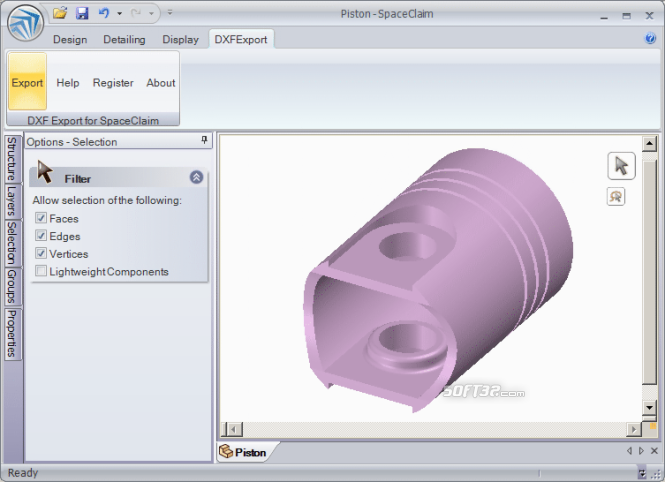The image size is (665, 482).
Task: Pin the Options - Selection panel
Action: [204, 140]
